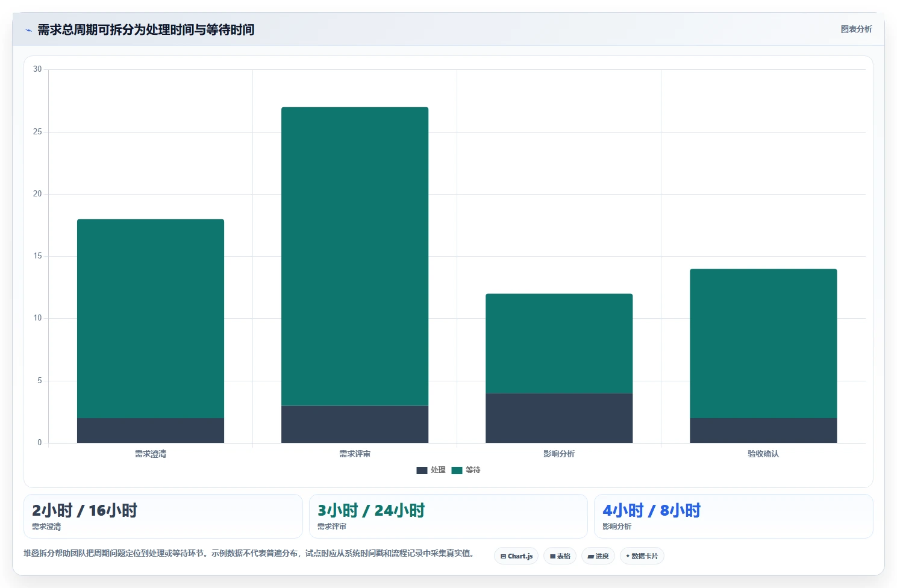This screenshot has width=897, height=588.
Task: Click the y-axis value 25
Action: (x=37, y=131)
